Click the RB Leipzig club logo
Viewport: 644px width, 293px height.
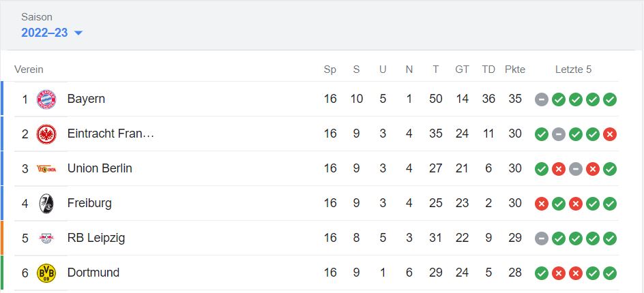coord(46,238)
